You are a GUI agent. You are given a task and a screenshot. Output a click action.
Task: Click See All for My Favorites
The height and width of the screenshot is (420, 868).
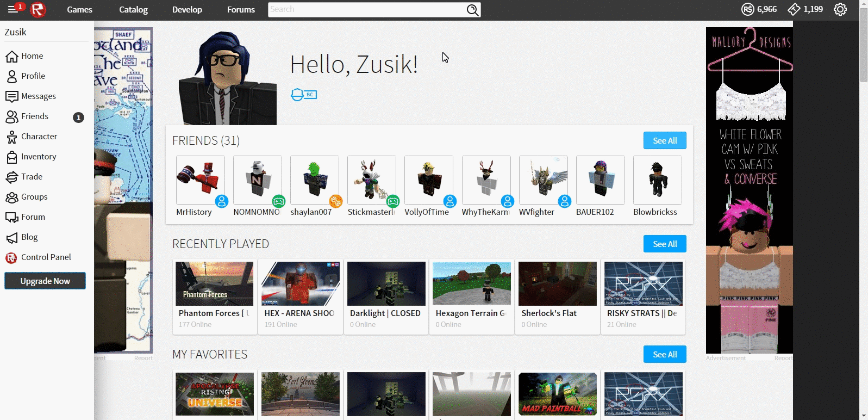[665, 354]
